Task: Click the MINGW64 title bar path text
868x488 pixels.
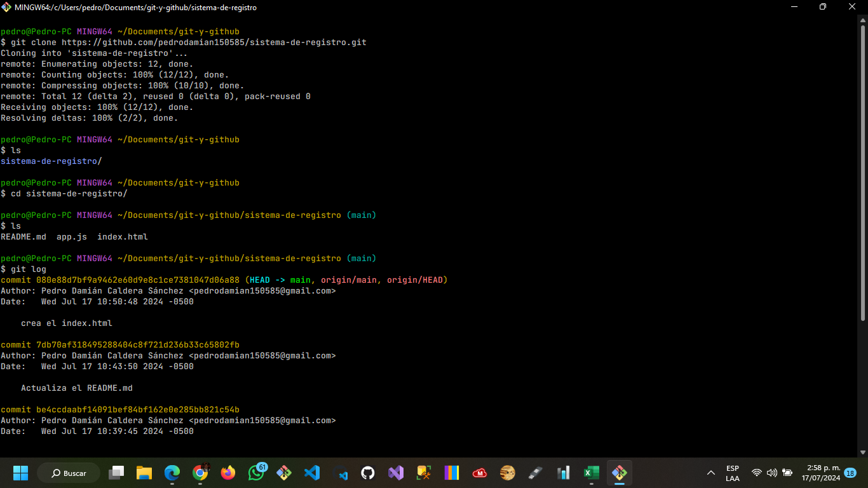Action: tap(136, 8)
